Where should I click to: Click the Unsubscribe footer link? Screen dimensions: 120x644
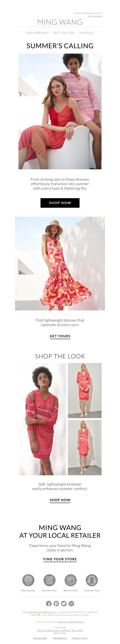click(40, 638)
